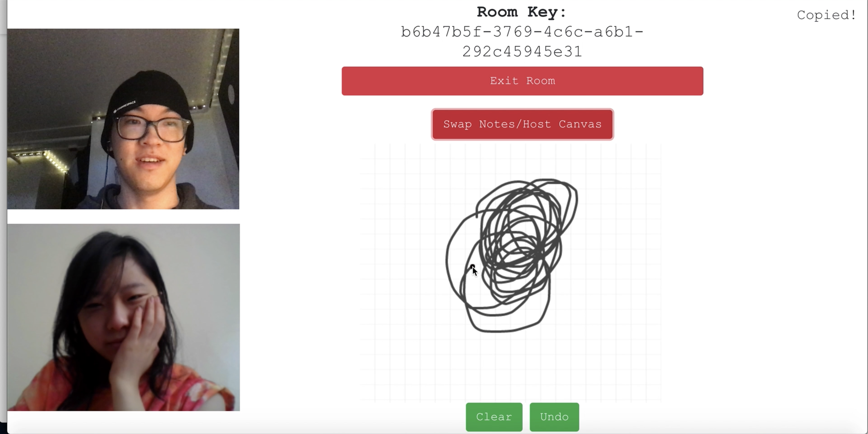Select the top video feed with beanie

123,119
